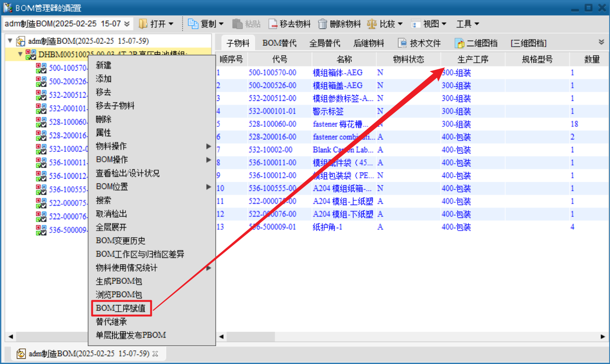Click the 移去物料 remove-material icon

pos(273,24)
